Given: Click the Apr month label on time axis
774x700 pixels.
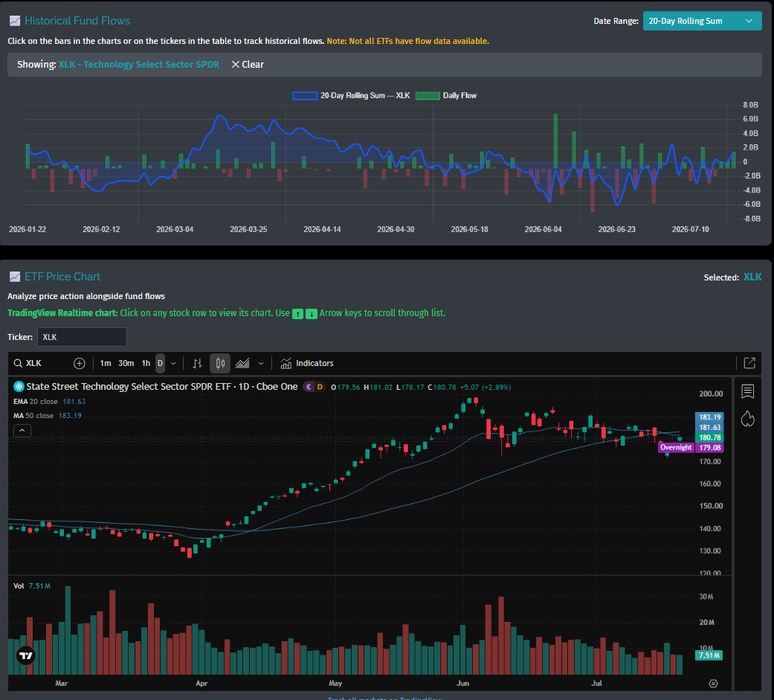Looking at the screenshot, I should pos(201,683).
